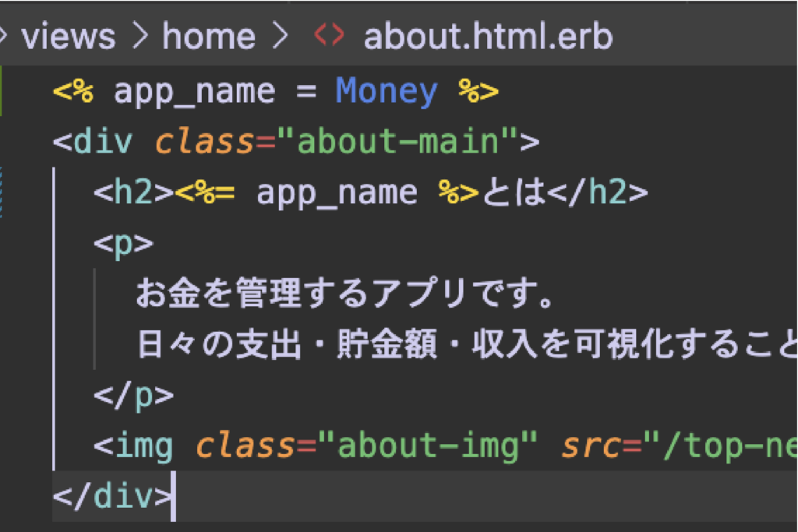
Task: Click the Money constant in the first line
Action: (x=387, y=92)
